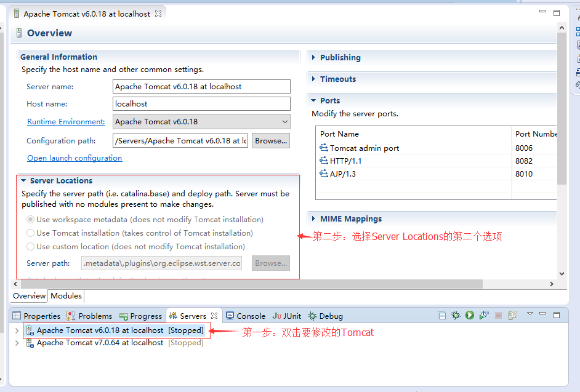This screenshot has width=580, height=392.
Task: Click the Progress view icon
Action: (124, 316)
